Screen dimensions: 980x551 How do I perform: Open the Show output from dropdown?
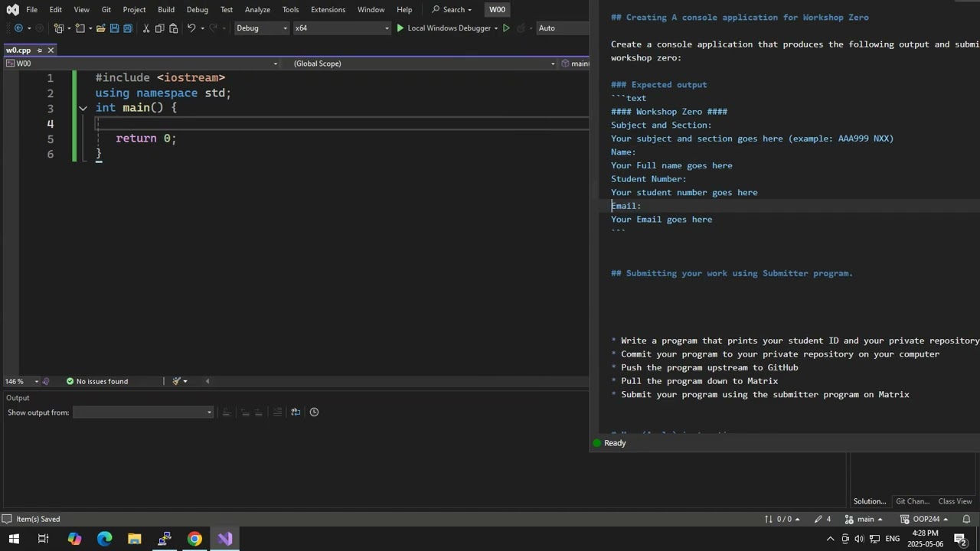click(142, 412)
